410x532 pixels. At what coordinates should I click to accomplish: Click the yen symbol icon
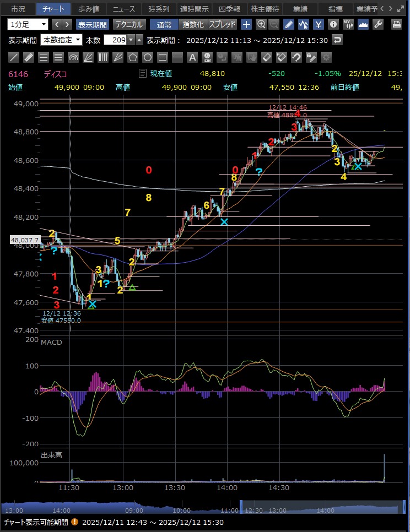point(319,24)
